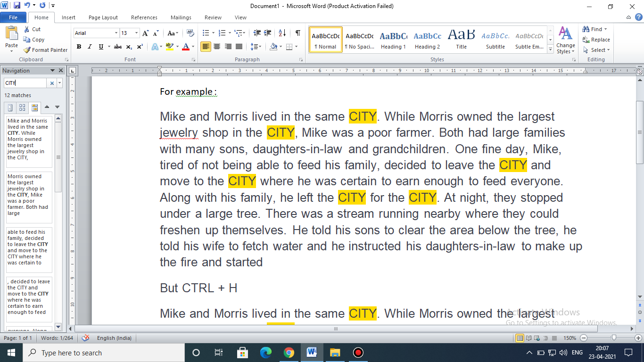This screenshot has height=362, width=644.
Task: Save the document from quick access toolbar
Action: (17, 6)
